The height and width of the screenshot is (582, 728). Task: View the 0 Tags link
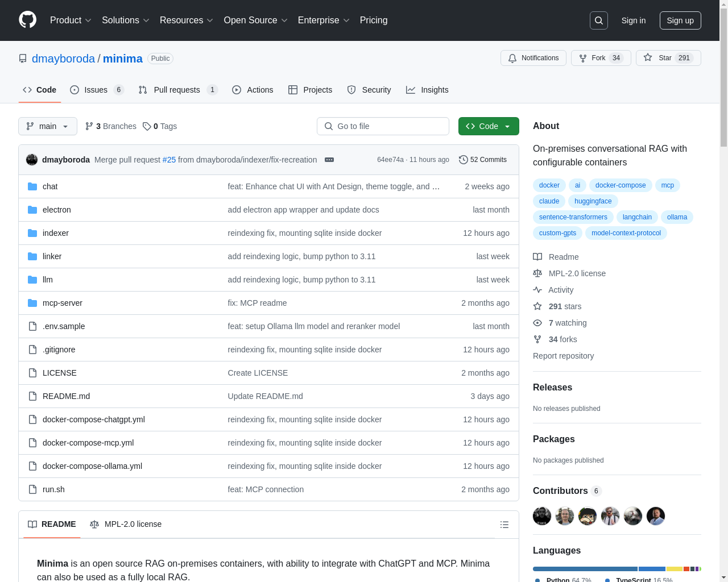click(160, 126)
